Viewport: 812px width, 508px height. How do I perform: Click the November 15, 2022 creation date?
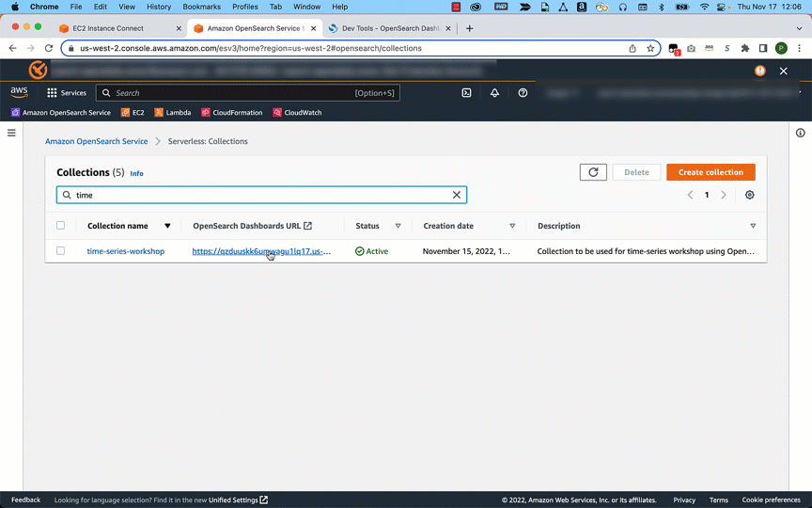[466, 251]
